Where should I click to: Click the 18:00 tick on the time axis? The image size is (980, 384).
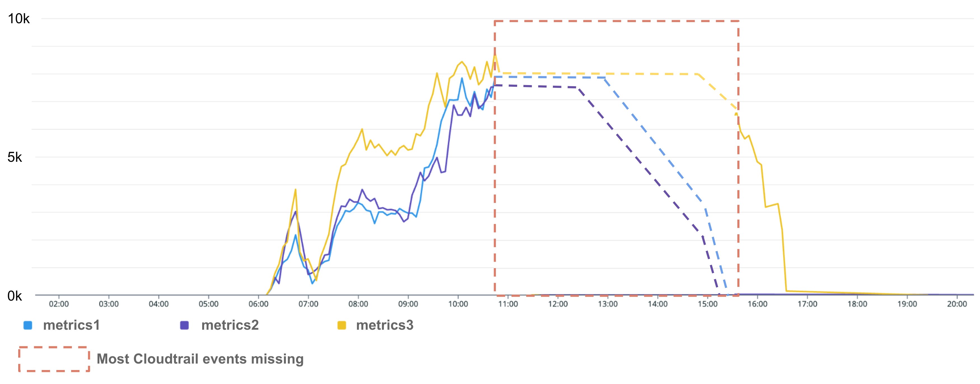(x=857, y=304)
